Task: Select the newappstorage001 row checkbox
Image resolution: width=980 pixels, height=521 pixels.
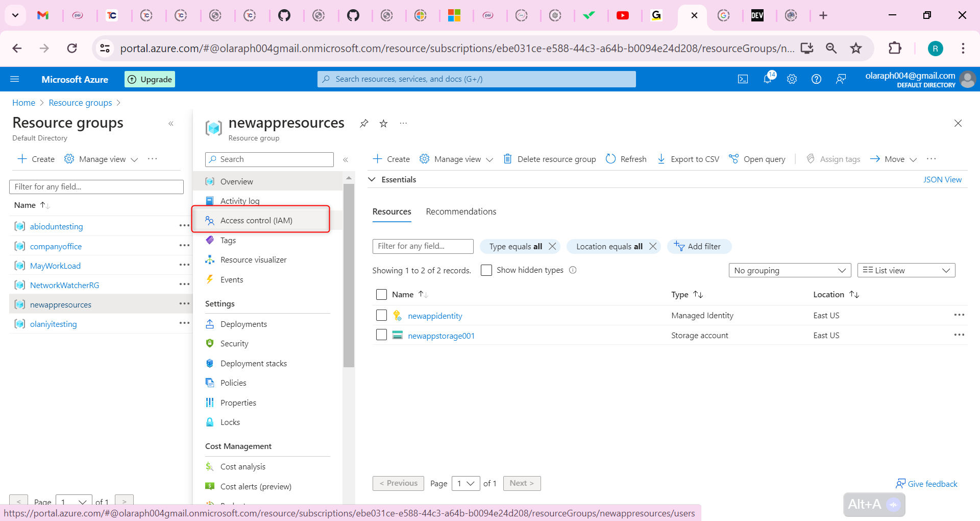Action: [381, 335]
